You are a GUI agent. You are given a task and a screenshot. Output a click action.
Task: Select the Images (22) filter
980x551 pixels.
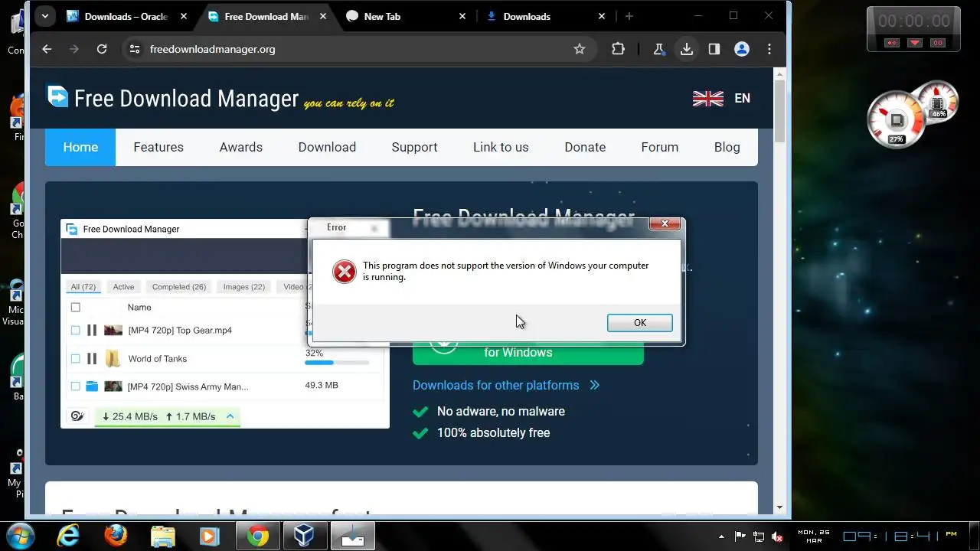[244, 287]
